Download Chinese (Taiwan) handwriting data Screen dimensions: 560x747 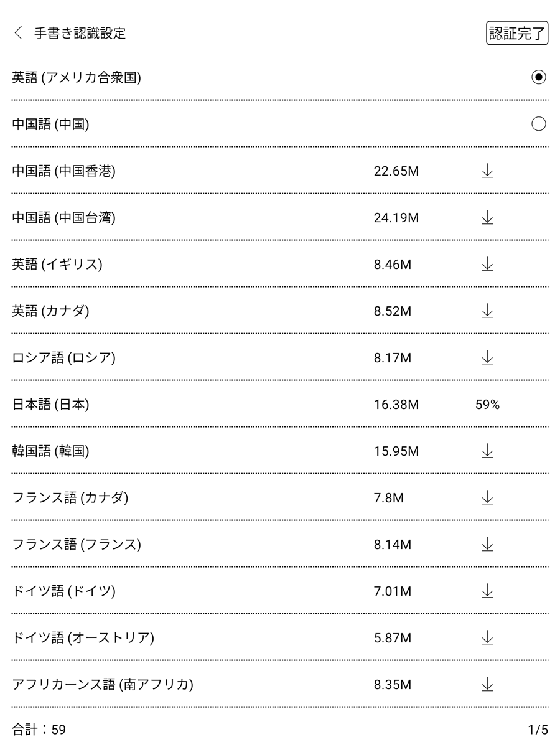487,218
